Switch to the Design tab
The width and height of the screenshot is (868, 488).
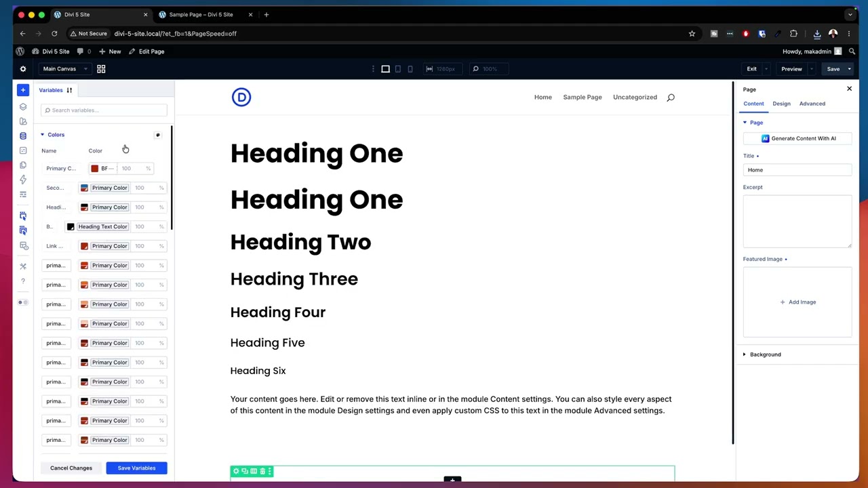pyautogui.click(x=781, y=104)
